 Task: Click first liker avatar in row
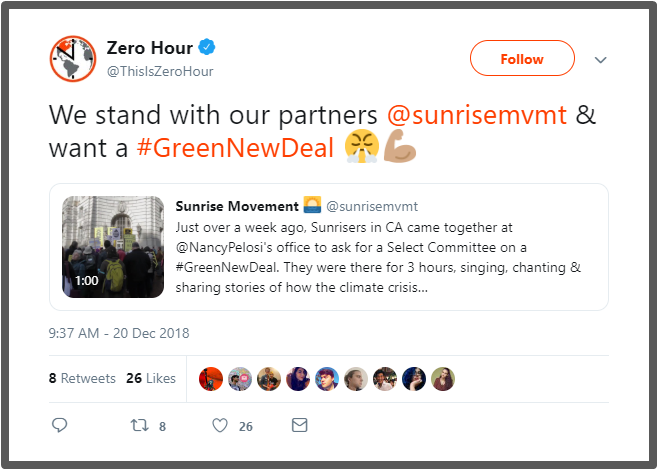(x=211, y=379)
